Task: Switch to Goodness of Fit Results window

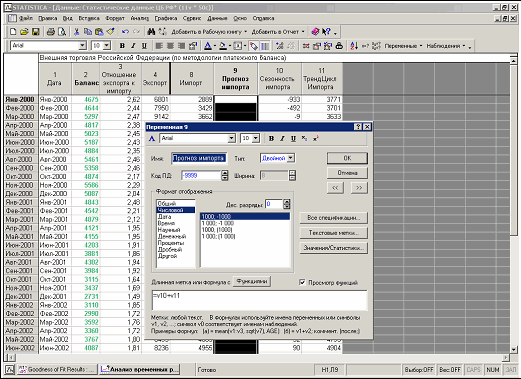Action: (x=57, y=369)
